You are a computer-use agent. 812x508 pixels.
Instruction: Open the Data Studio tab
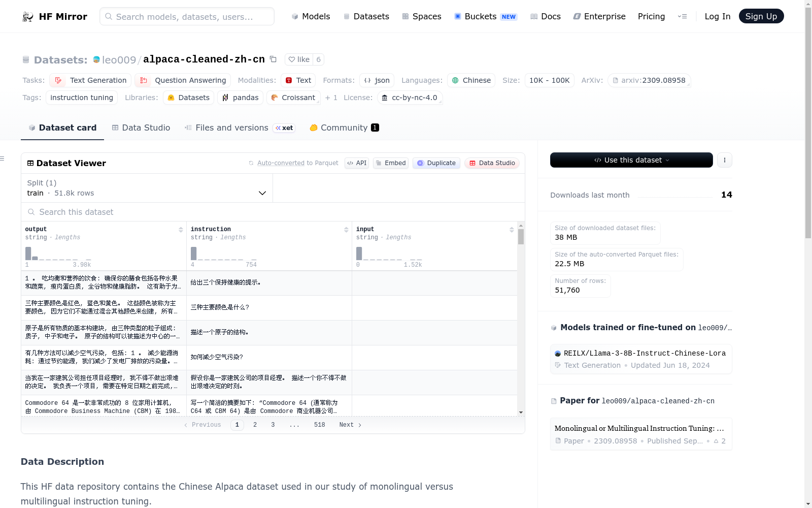tap(141, 128)
